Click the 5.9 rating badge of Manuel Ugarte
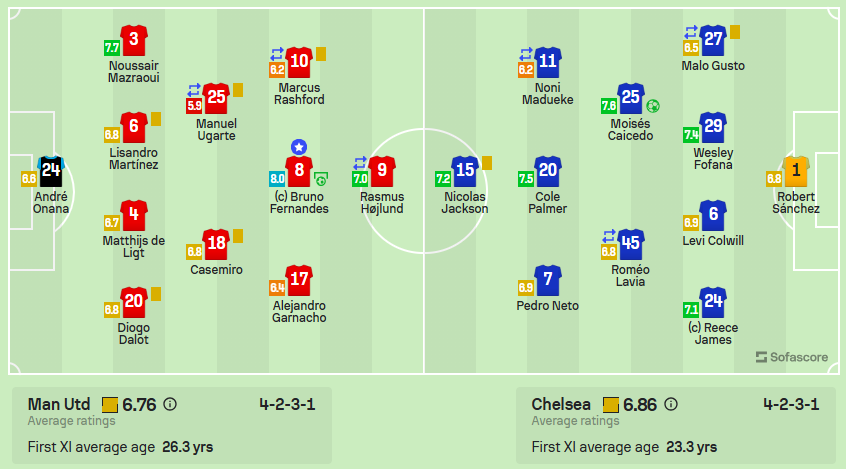This screenshot has height=469, width=846. pos(194,105)
